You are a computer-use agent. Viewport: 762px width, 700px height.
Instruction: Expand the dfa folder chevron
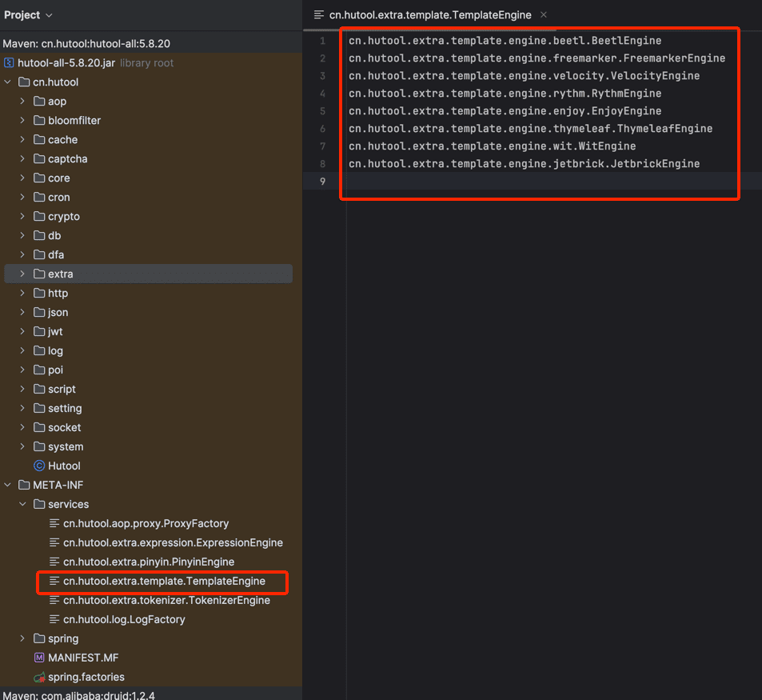pyautogui.click(x=22, y=254)
